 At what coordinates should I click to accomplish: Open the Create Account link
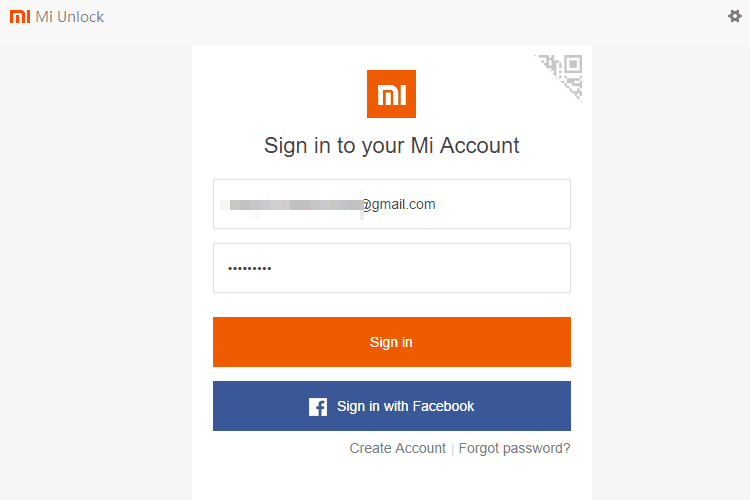[x=397, y=448]
